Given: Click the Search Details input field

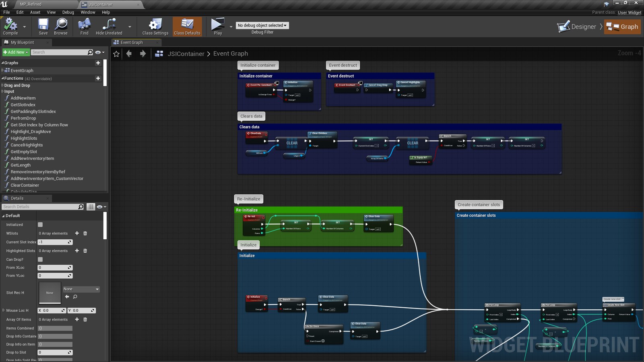Looking at the screenshot, I should click(x=40, y=206).
